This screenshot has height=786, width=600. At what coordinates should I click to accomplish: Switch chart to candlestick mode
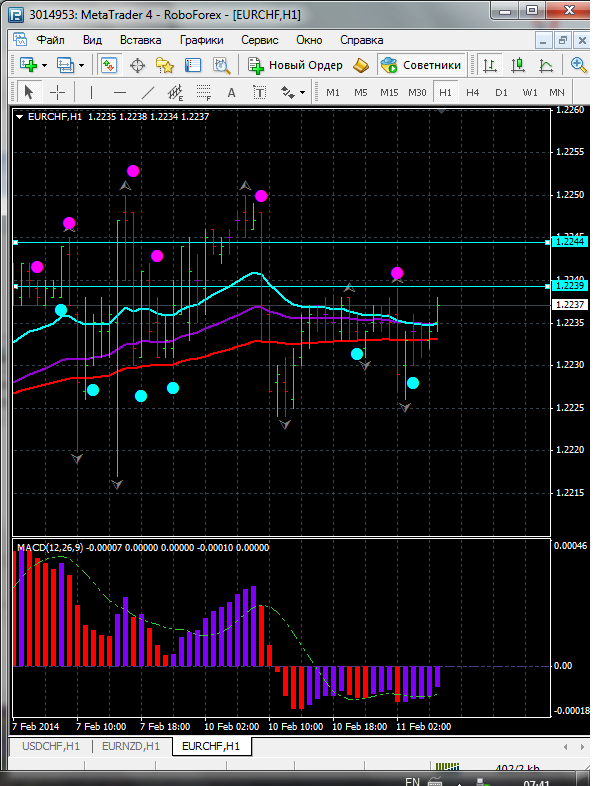click(518, 65)
